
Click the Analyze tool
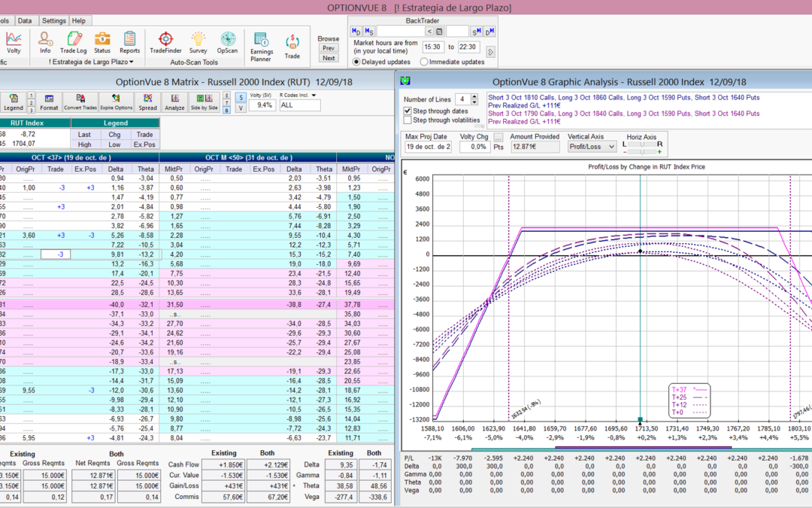click(174, 102)
